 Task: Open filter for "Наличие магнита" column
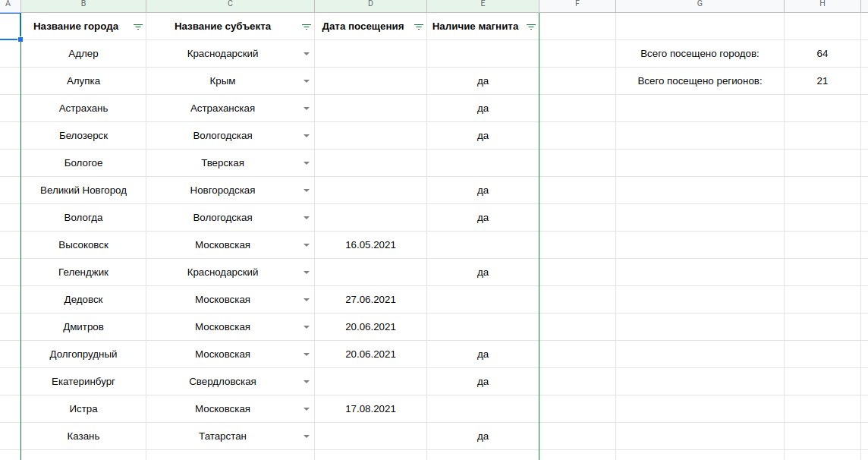coord(531,26)
